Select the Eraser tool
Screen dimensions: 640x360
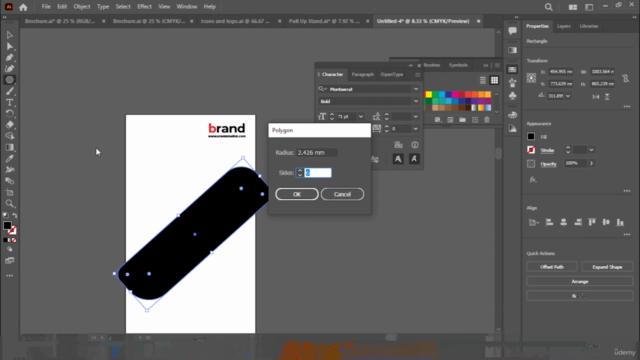tap(9, 125)
